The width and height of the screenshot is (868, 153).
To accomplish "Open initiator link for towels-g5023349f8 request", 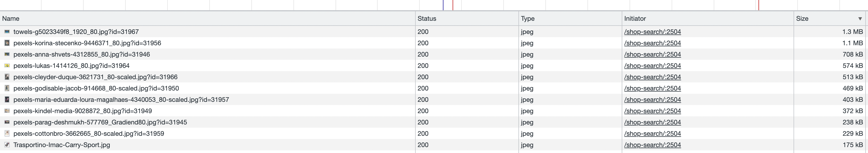I will 652,32.
